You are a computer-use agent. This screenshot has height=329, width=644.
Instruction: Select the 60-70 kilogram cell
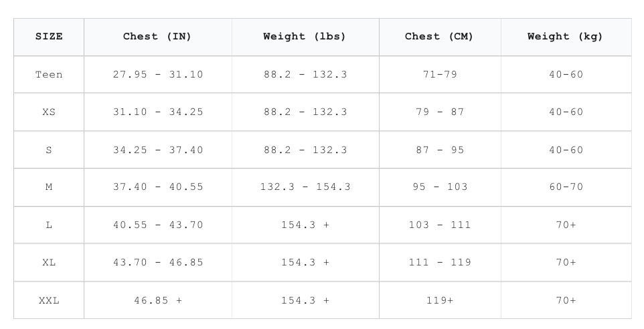(x=566, y=187)
